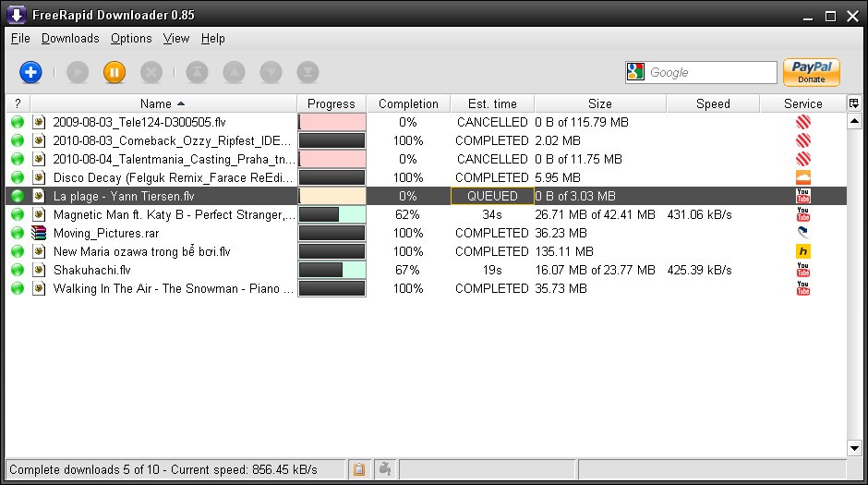Click the YouTube service icon for La plage
The width and height of the screenshot is (868, 485).
tap(802, 196)
